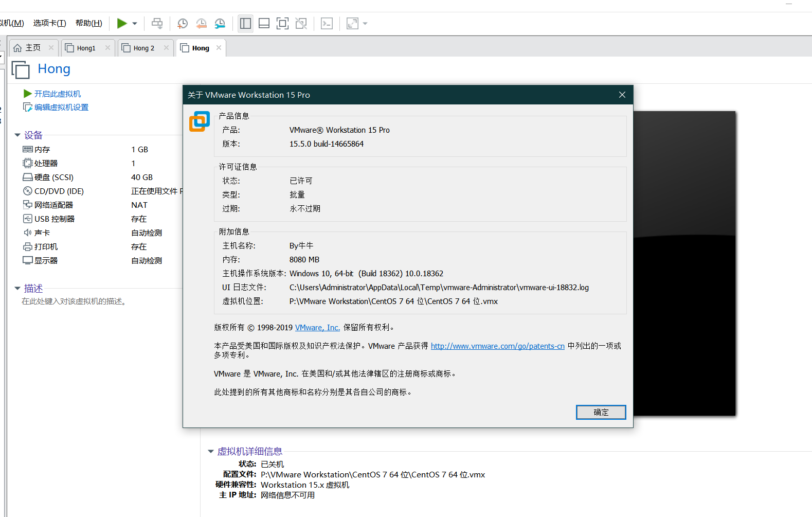Select the USB 控制器 device icon
The width and height of the screenshot is (812, 517).
pos(28,219)
